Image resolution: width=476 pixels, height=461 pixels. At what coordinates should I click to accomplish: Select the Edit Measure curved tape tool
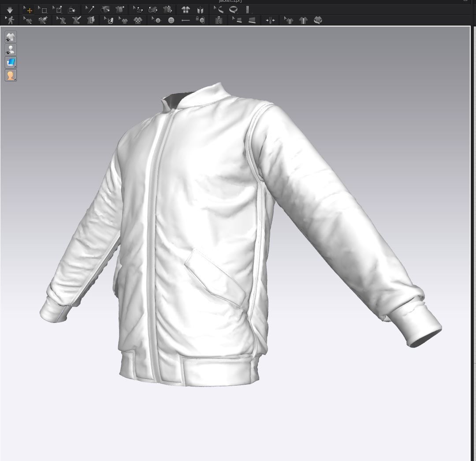219,10
